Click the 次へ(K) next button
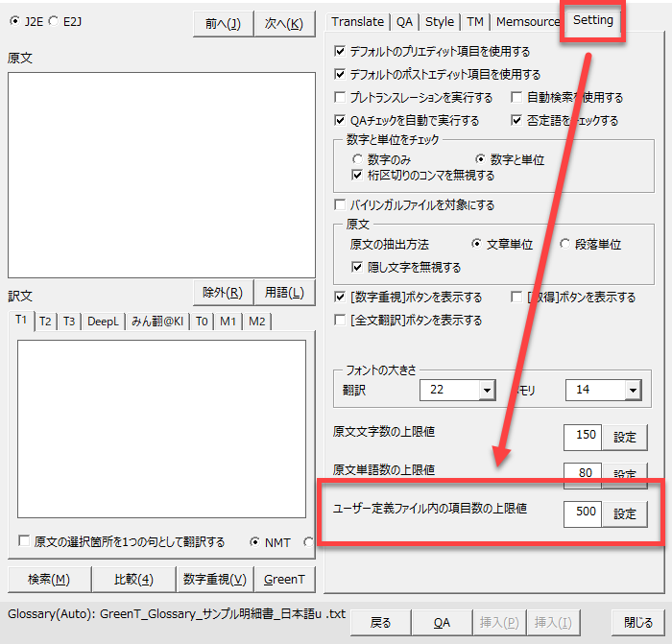The image size is (672, 644). point(284,24)
